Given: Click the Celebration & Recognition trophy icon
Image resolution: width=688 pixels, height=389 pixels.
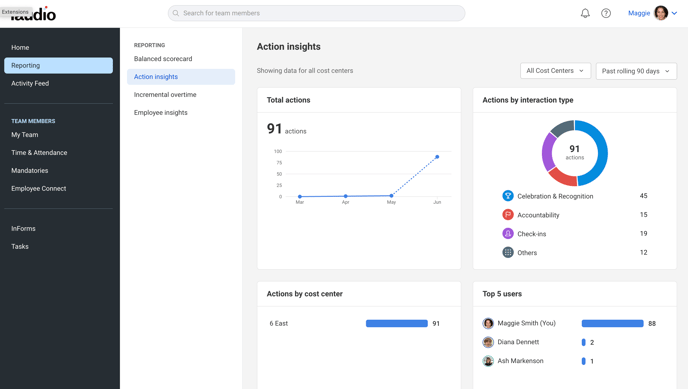Looking at the screenshot, I should point(508,196).
